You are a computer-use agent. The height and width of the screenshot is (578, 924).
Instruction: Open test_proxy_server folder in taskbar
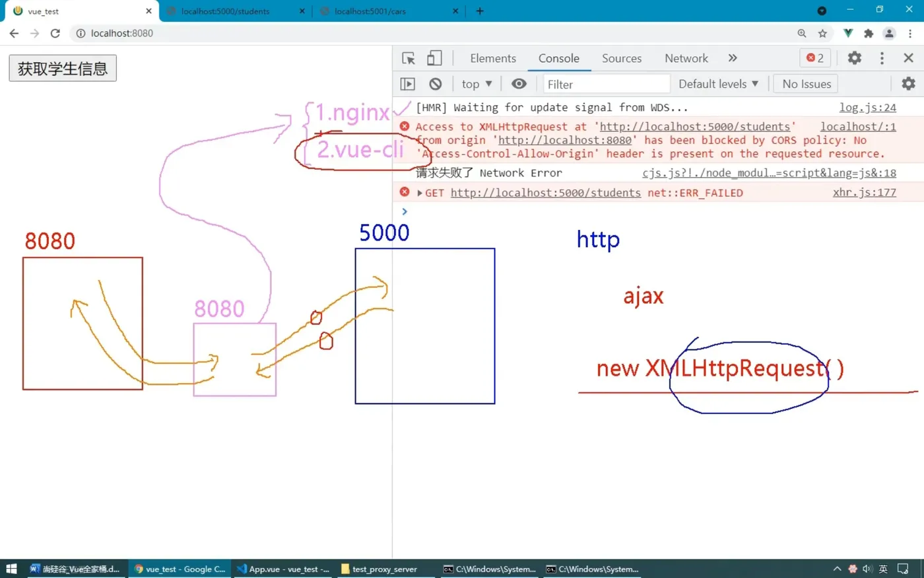click(385, 569)
